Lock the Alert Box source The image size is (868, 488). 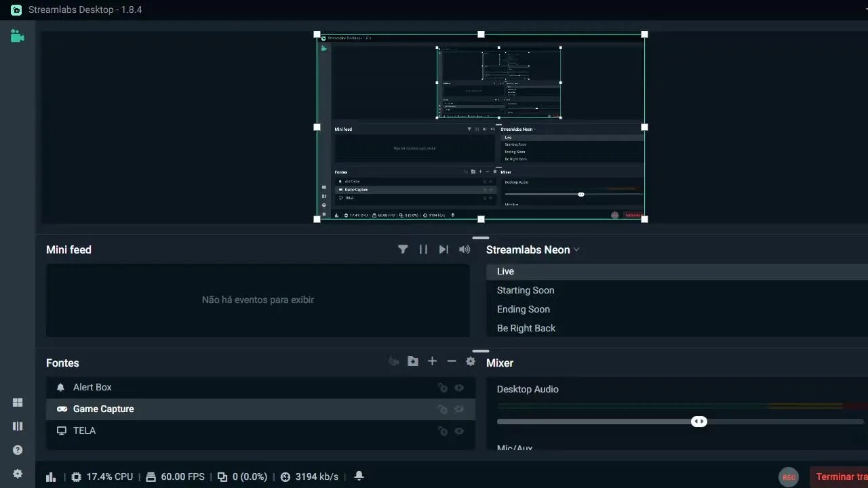point(443,388)
